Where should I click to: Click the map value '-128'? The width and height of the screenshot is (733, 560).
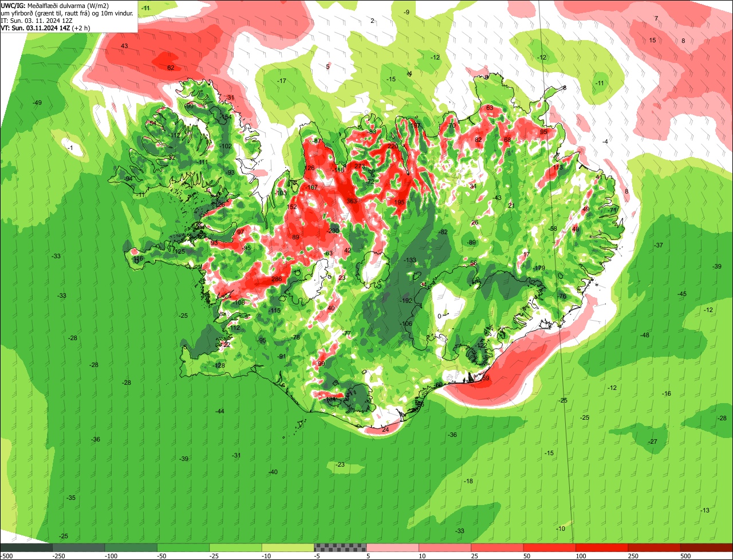(219, 365)
